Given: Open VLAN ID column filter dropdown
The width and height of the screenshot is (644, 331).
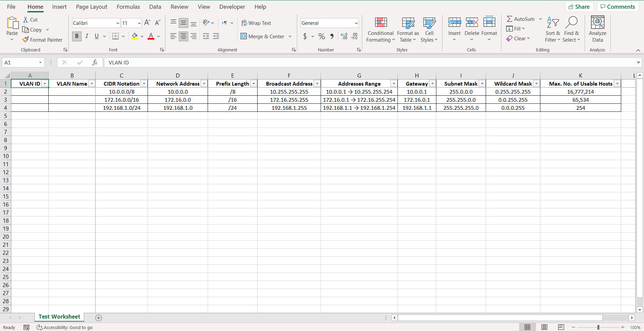Looking at the screenshot, I should pos(45,84).
